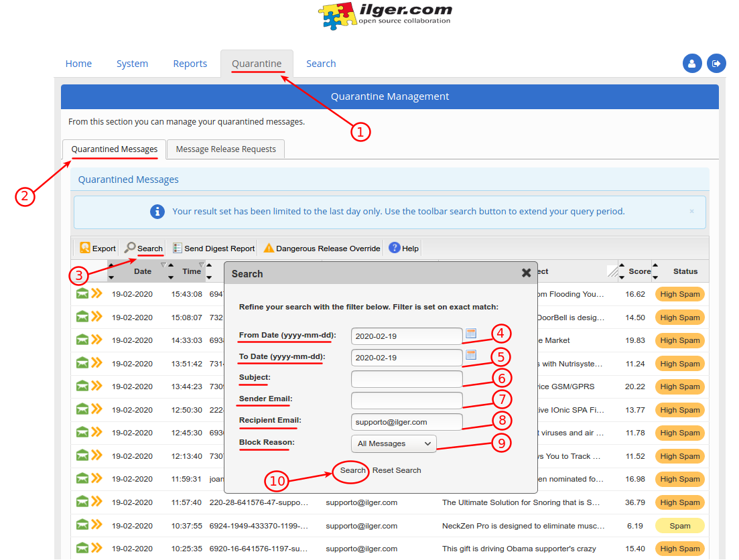
Task: Click the Recipient Email input field
Action: click(407, 422)
